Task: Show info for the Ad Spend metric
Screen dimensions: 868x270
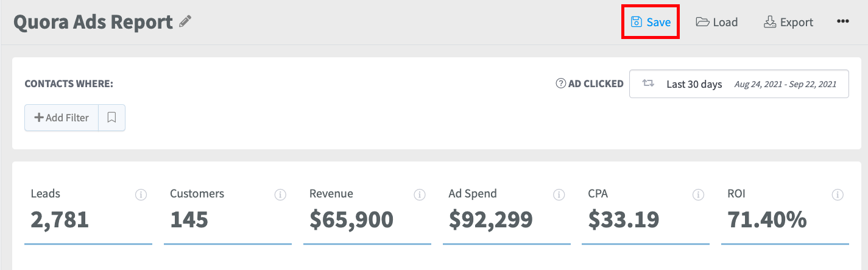Action: (559, 195)
